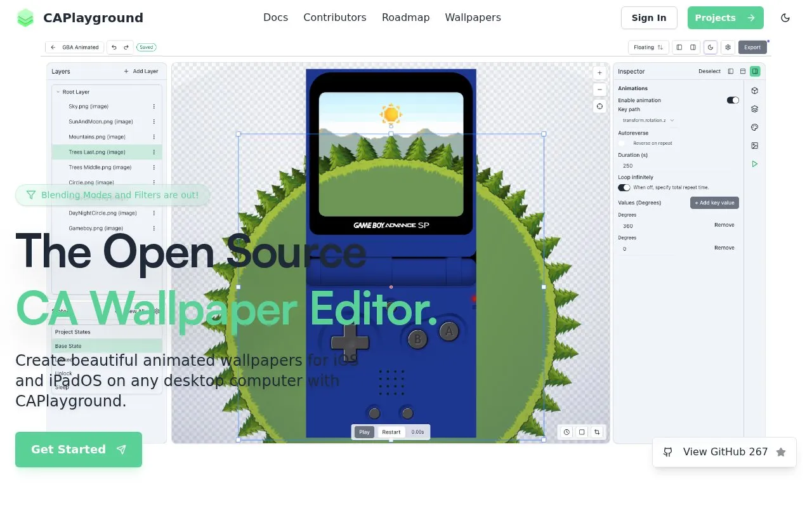Open the green play animations tab in Inspector

[754, 164]
